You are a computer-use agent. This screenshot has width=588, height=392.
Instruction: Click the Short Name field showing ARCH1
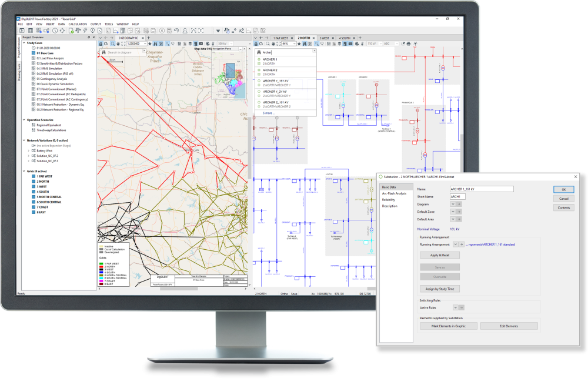[x=457, y=197]
